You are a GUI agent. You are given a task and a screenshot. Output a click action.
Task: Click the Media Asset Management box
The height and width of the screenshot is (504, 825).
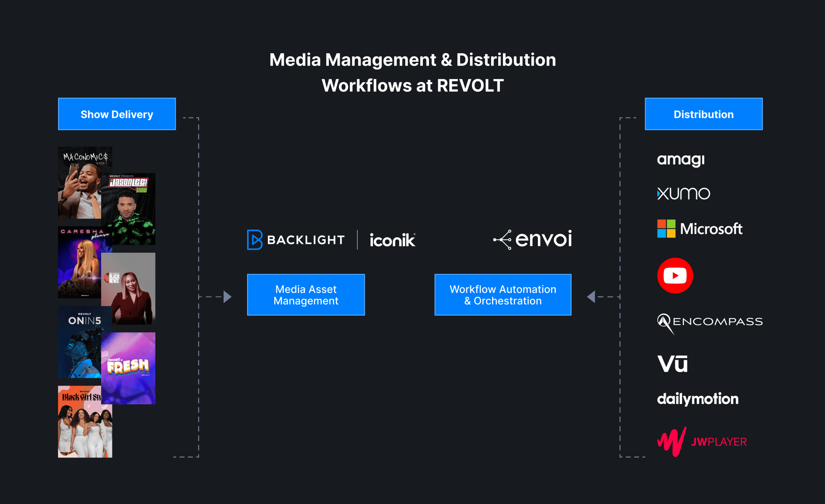pyautogui.click(x=306, y=295)
